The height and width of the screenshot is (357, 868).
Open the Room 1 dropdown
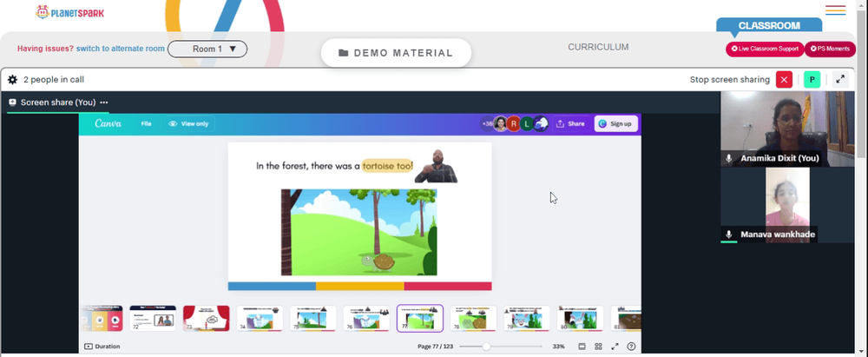click(207, 49)
